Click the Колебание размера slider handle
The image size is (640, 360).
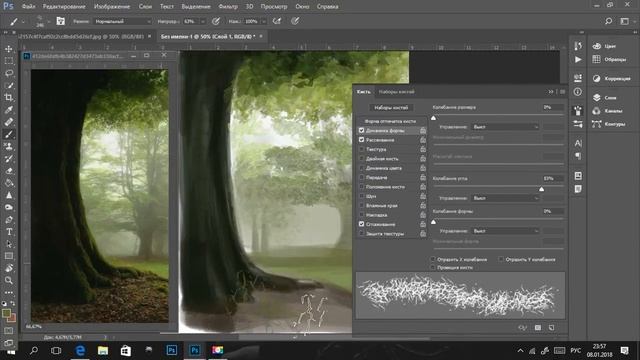(x=433, y=118)
